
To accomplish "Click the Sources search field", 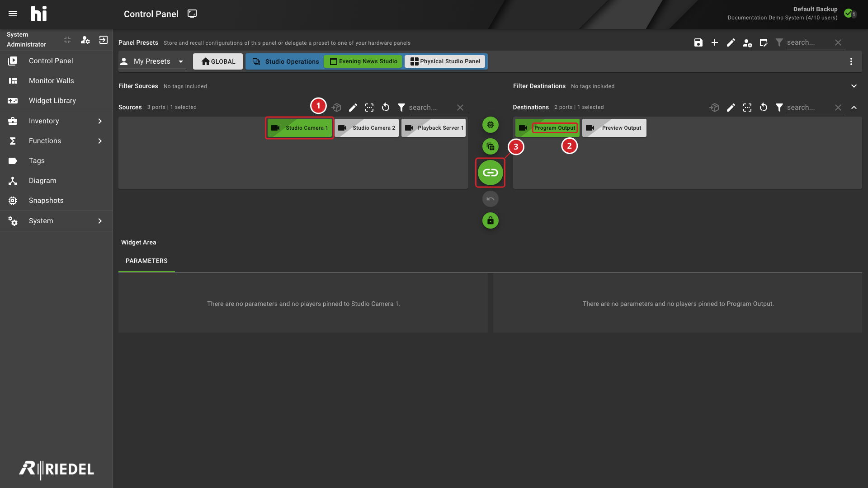I will pyautogui.click(x=432, y=108).
